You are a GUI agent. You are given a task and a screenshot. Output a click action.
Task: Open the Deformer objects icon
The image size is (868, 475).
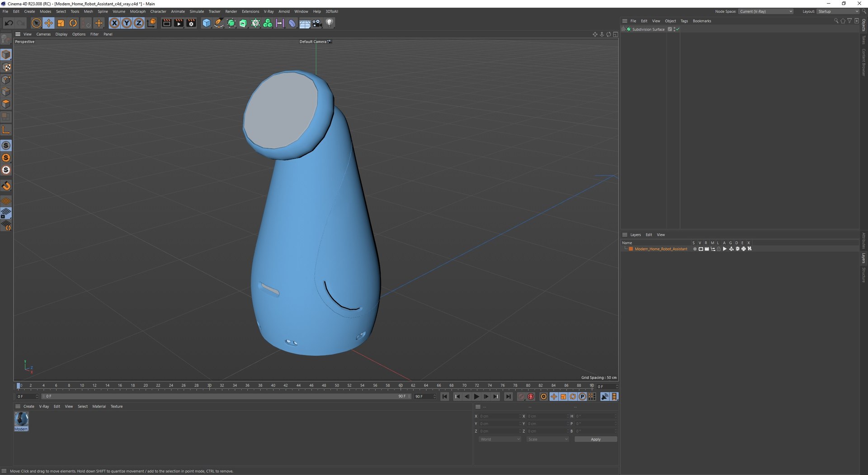(292, 23)
